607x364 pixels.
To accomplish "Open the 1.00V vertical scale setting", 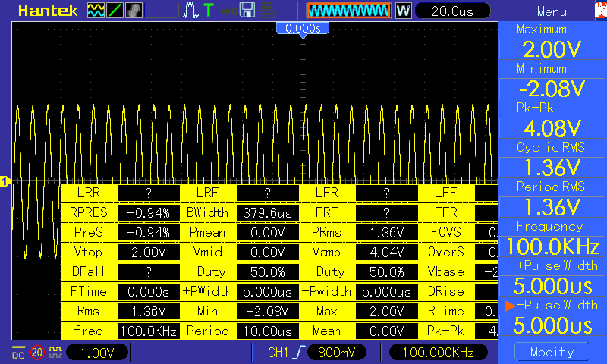I will click(x=97, y=353).
